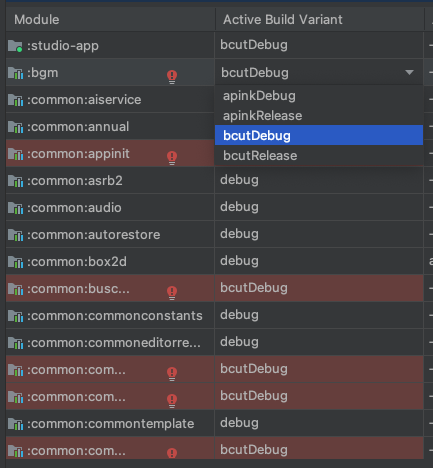433x468 pixels.
Task: Click the :studio-app module folder icon
Action: 15,46
